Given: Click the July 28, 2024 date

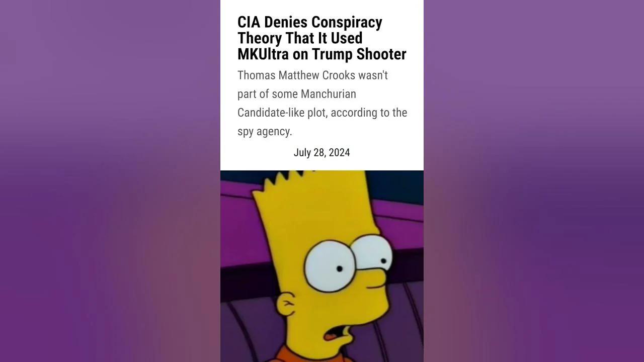Looking at the screenshot, I should tap(321, 152).
